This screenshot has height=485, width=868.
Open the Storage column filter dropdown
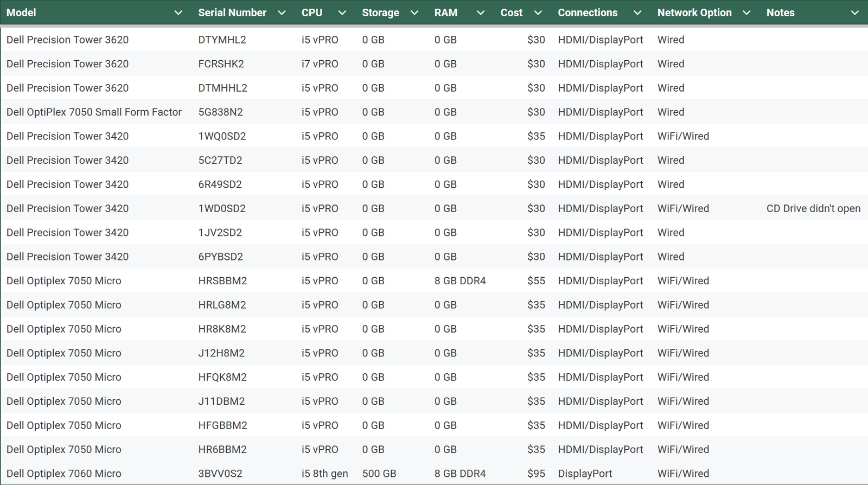tap(414, 13)
